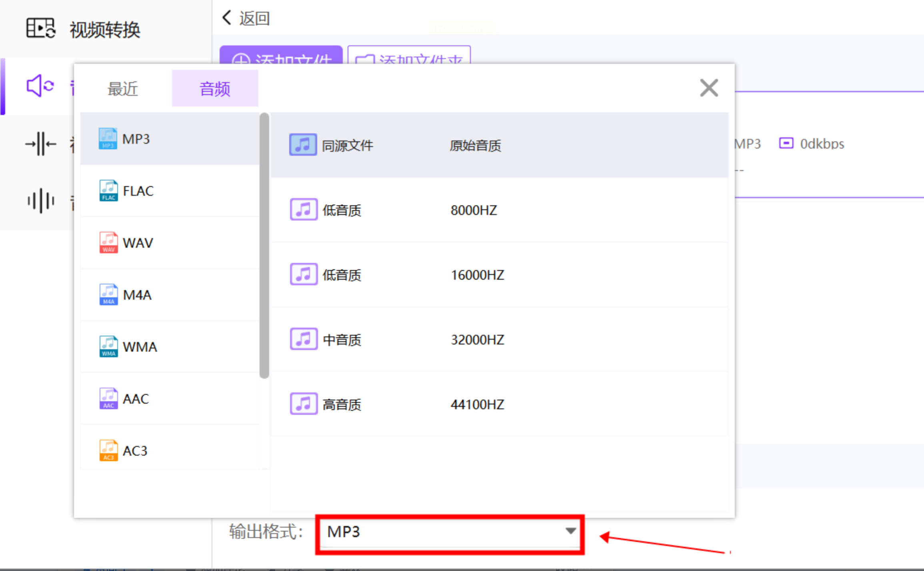Pick the WAV format icon
The image size is (924, 571).
[x=108, y=243]
